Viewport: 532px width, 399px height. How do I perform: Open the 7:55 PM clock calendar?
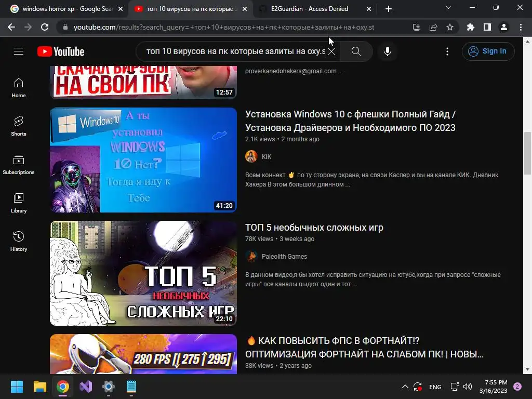tap(494, 387)
